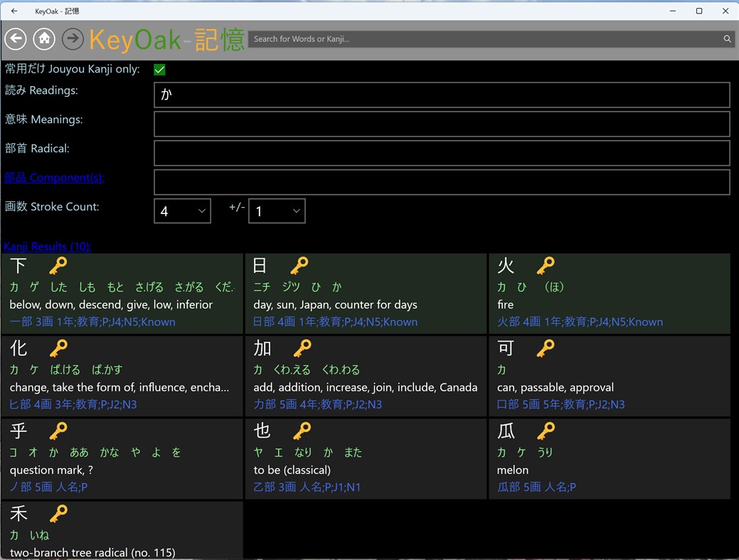739x560 pixels.
Task: Open the plus/minus tolerance dropdown
Action: [277, 211]
